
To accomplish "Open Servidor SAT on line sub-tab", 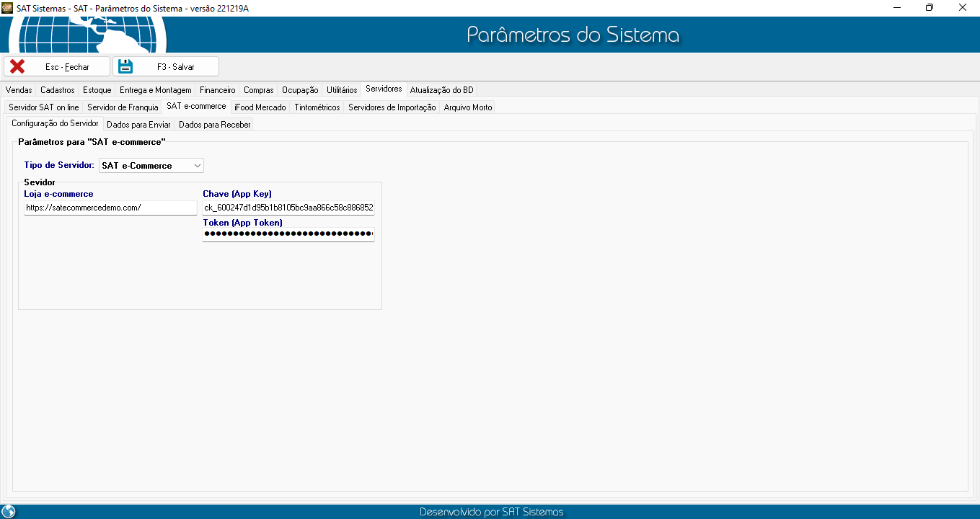I will (x=44, y=107).
